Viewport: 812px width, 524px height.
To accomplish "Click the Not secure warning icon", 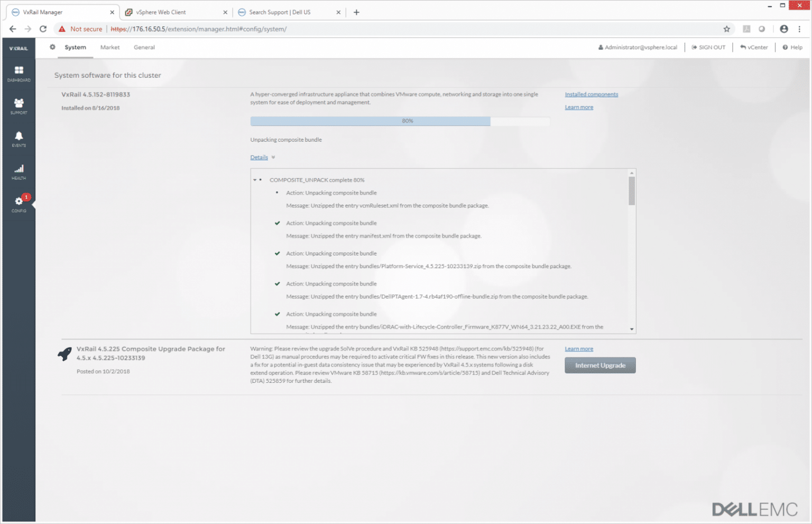I will [x=62, y=29].
